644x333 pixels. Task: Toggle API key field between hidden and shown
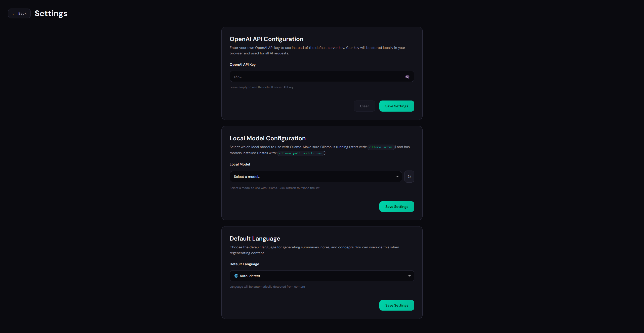click(407, 76)
